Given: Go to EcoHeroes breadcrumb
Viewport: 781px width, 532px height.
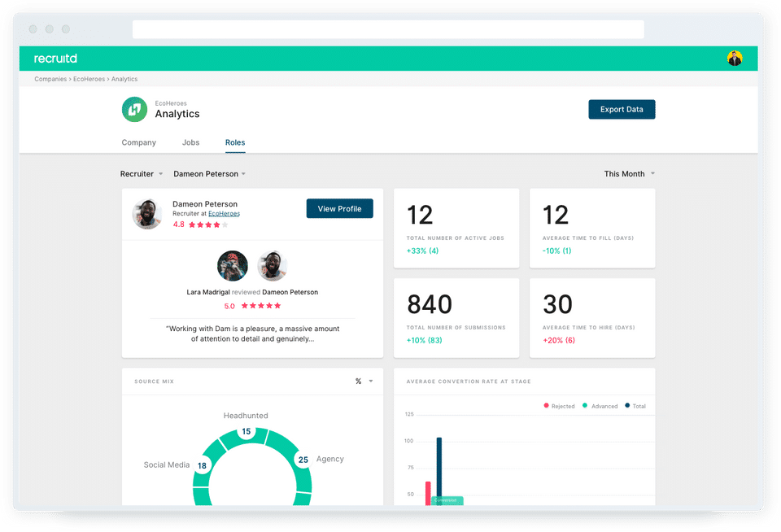Looking at the screenshot, I should (x=89, y=79).
